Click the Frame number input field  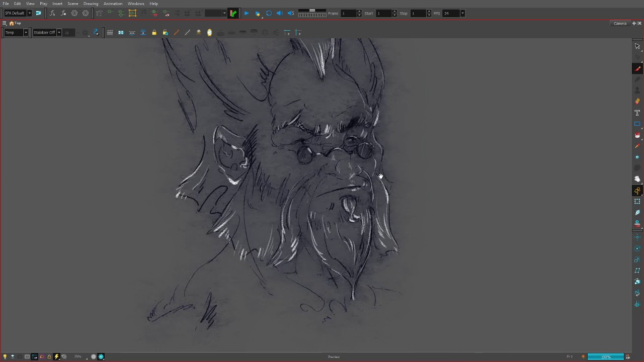[348, 14]
